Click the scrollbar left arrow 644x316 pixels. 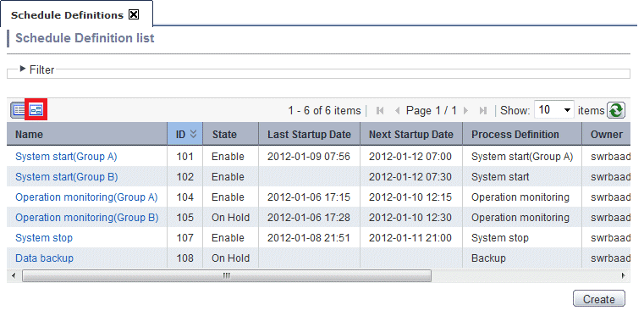coord(14,275)
